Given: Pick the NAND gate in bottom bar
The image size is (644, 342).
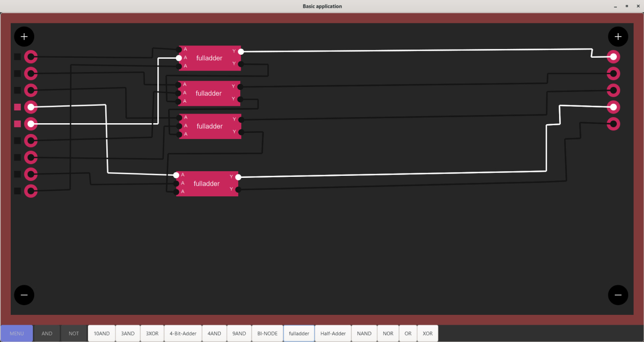Looking at the screenshot, I should tap(364, 333).
